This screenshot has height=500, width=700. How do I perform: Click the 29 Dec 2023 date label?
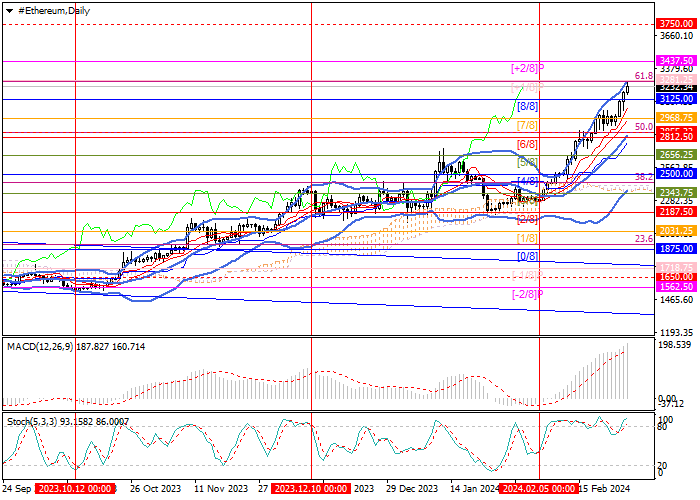tap(412, 488)
